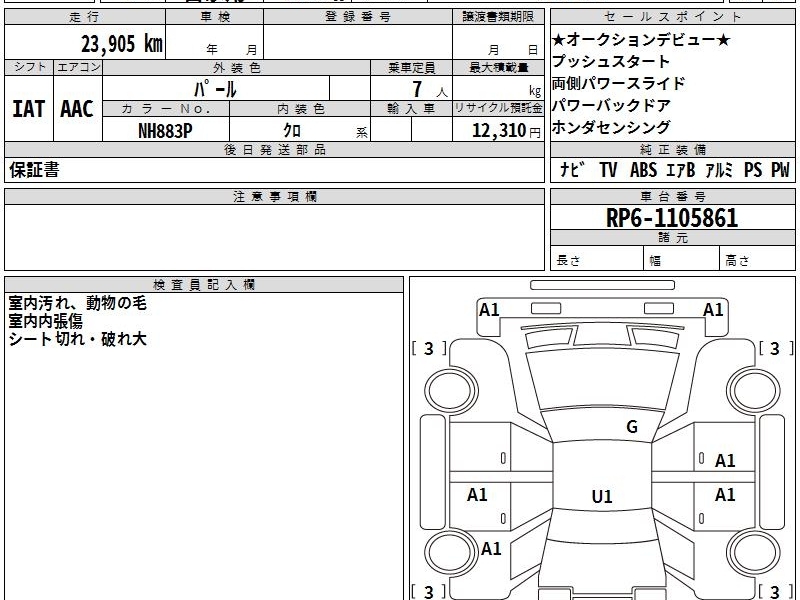Click the 諸元 section header
The width and height of the screenshot is (800, 600).
pos(672,238)
